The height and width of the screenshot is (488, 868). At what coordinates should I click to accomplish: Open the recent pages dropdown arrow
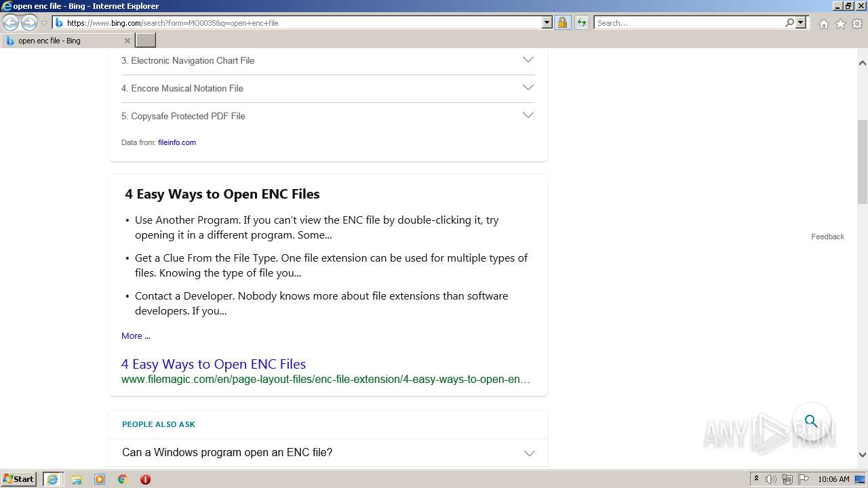(x=44, y=23)
